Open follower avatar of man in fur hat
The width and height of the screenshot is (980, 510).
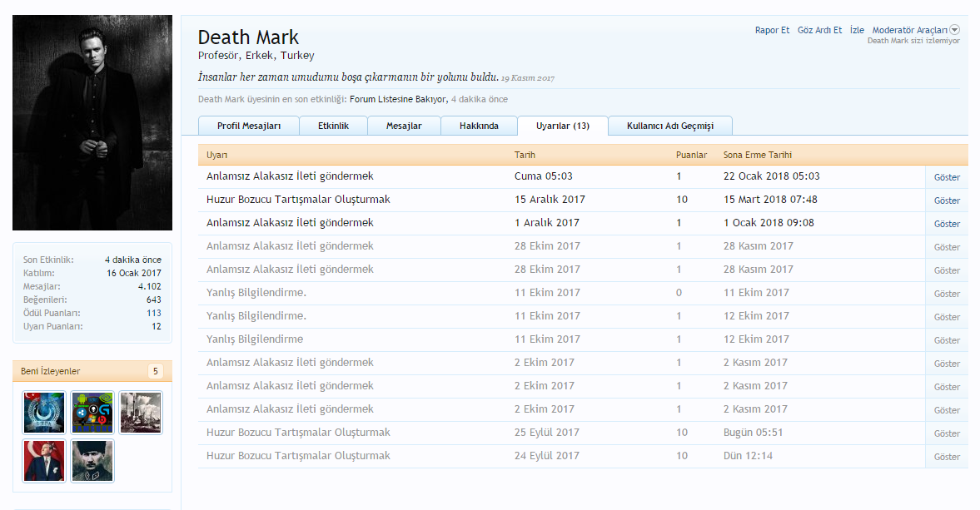tap(92, 461)
